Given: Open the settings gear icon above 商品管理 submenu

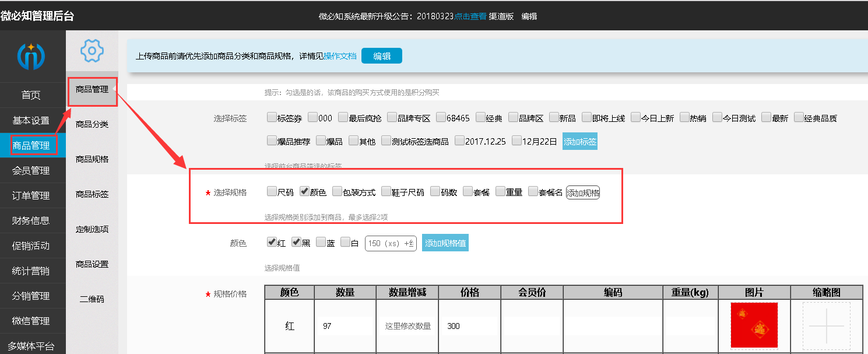Looking at the screenshot, I should point(92,51).
